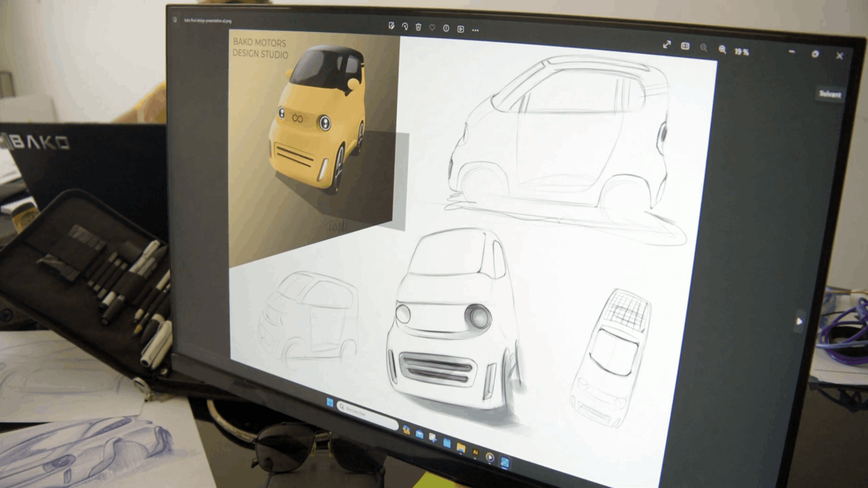Go to next image using the side arrow
This screenshot has width=868, height=488.
tap(799, 321)
